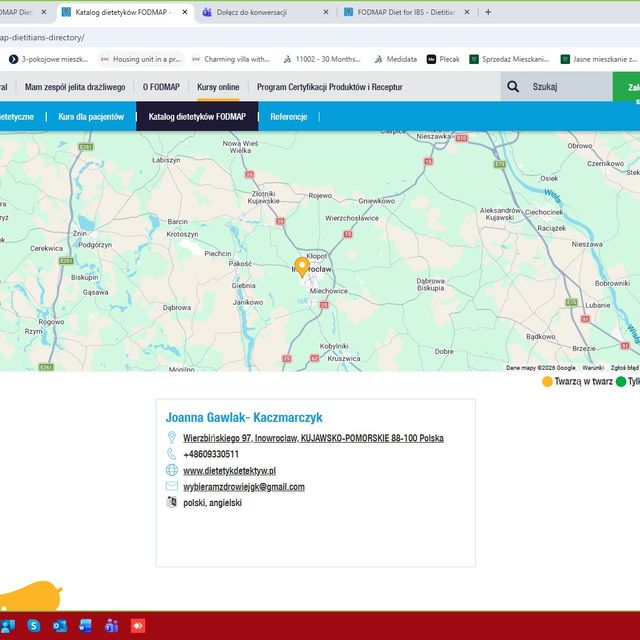Open the Sprzedaż Mieszkani... bookmark
640x640 pixels.
(509, 59)
